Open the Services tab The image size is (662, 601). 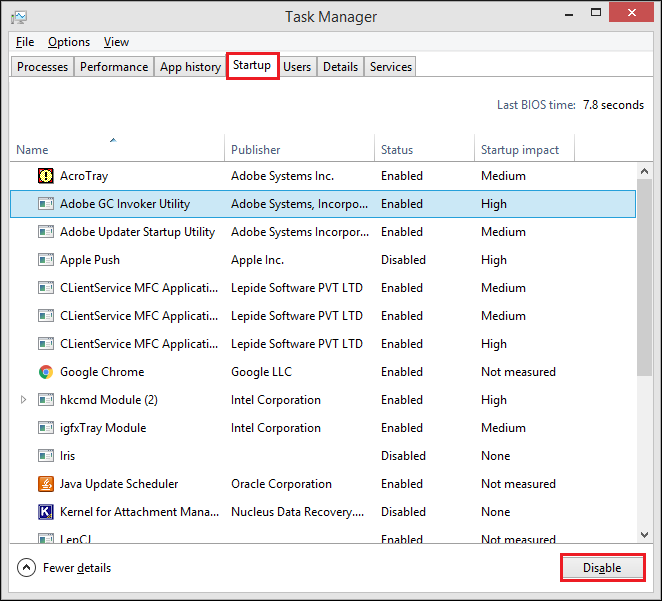click(391, 67)
